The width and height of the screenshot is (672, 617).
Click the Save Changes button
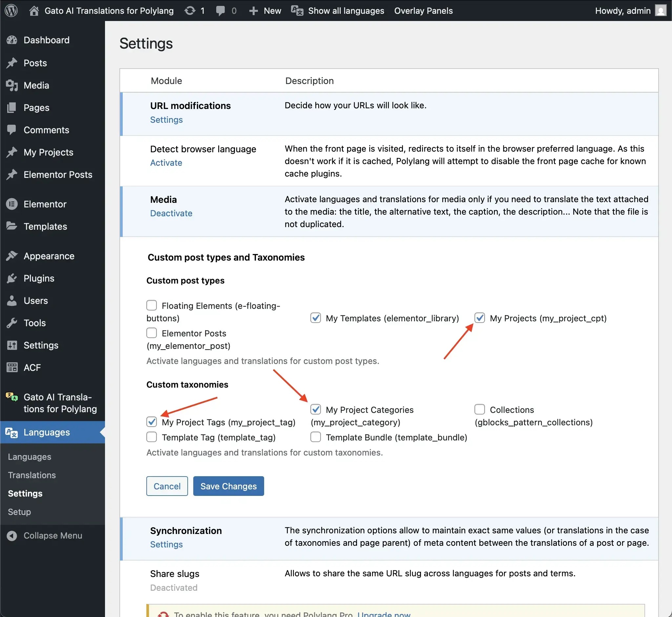click(x=228, y=486)
